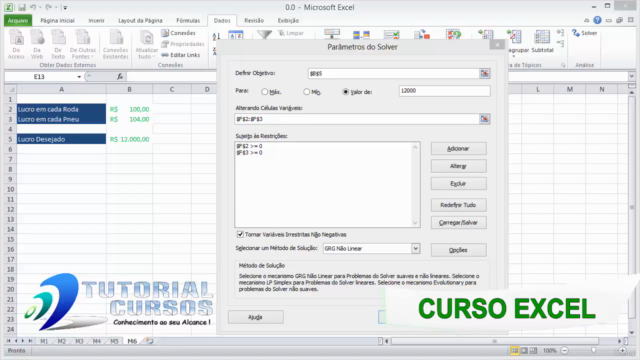Click the Opções button
This screenshot has height=360, width=640.
pyautogui.click(x=458, y=250)
